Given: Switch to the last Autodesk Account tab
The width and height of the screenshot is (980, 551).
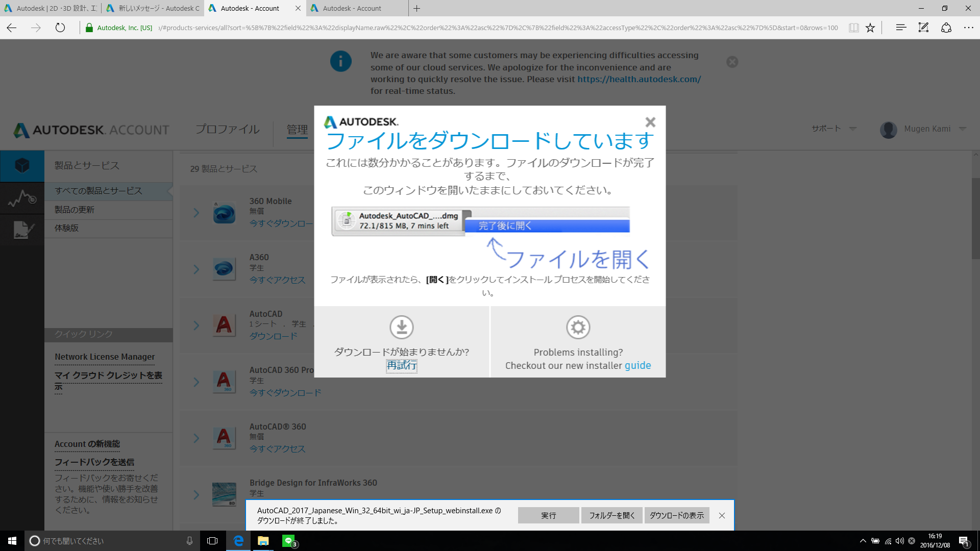Looking at the screenshot, I should coord(357,8).
